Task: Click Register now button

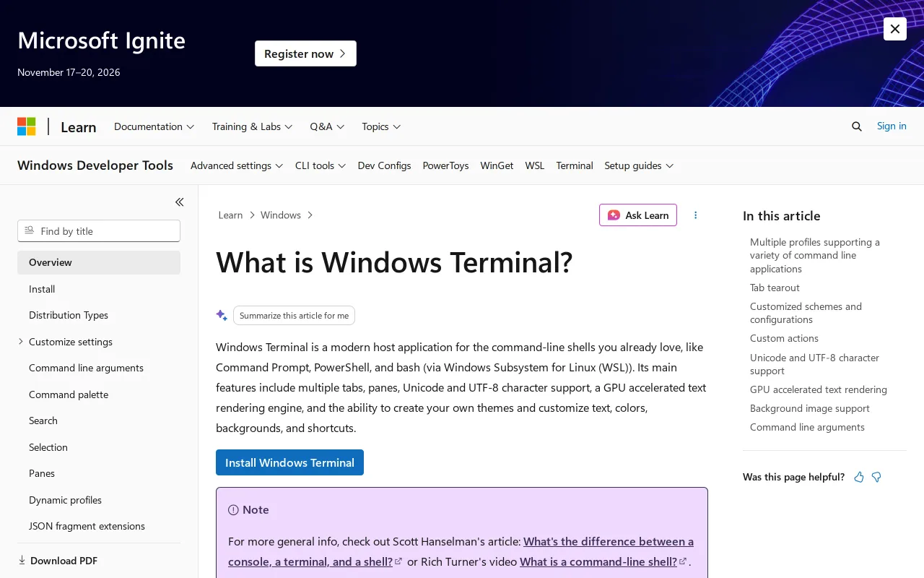Action: (305, 53)
